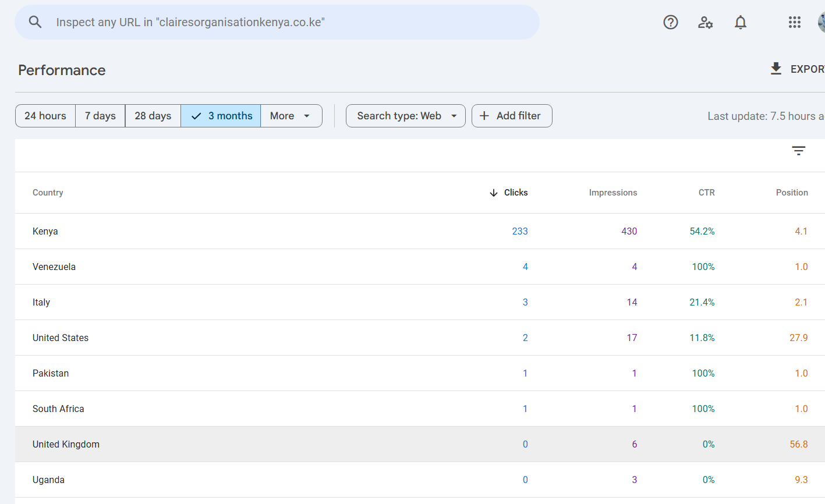Select the 28 days date range
The image size is (825, 504).
pos(153,116)
